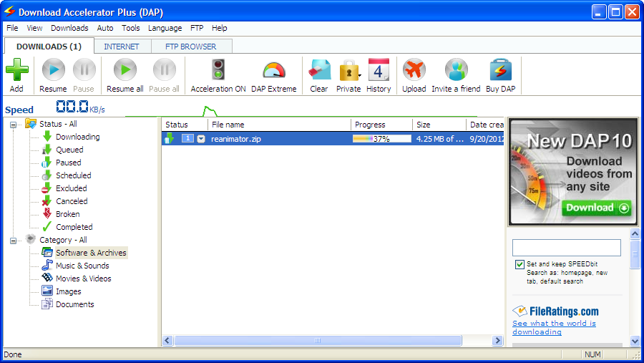Click the horizontal scrollbar in downloads list
644x363 pixels.
coord(318,341)
